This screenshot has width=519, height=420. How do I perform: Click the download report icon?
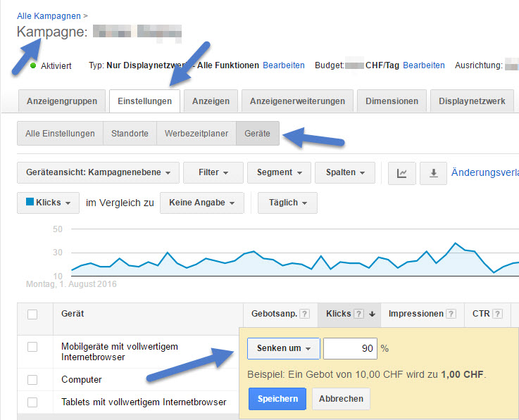tap(433, 173)
